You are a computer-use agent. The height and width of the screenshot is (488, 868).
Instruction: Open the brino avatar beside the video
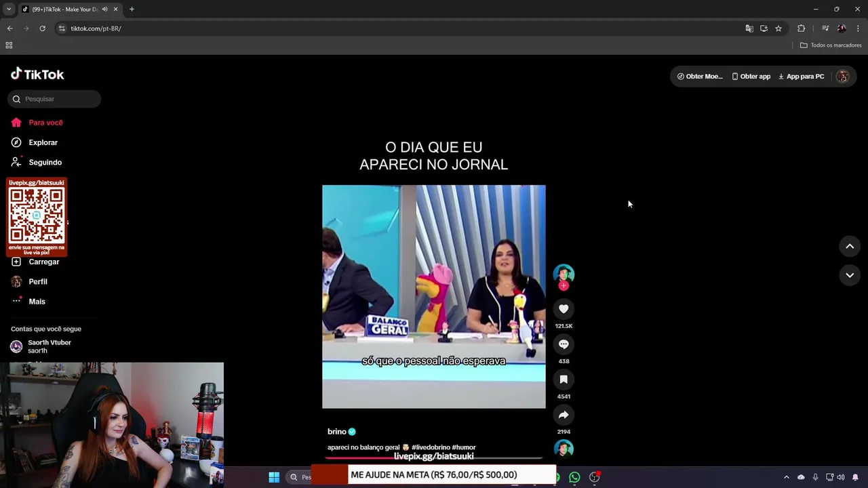[564, 274]
